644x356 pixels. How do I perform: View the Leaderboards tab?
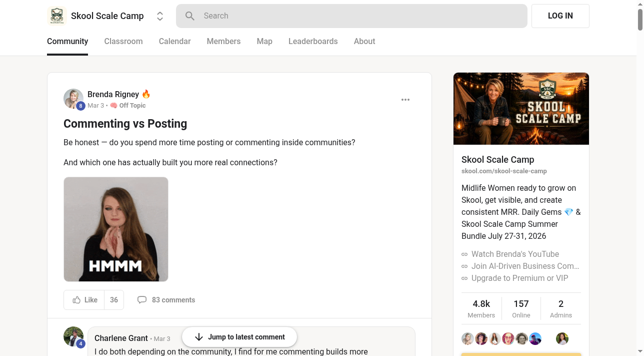(313, 42)
